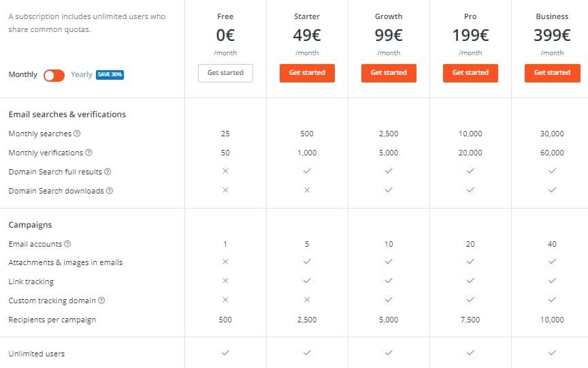
Task: Click help icon next to Monthly searches
Action: [x=77, y=134]
